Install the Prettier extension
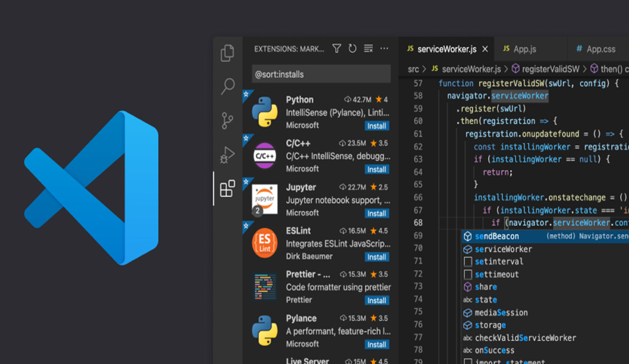629x364 pixels. (x=377, y=300)
